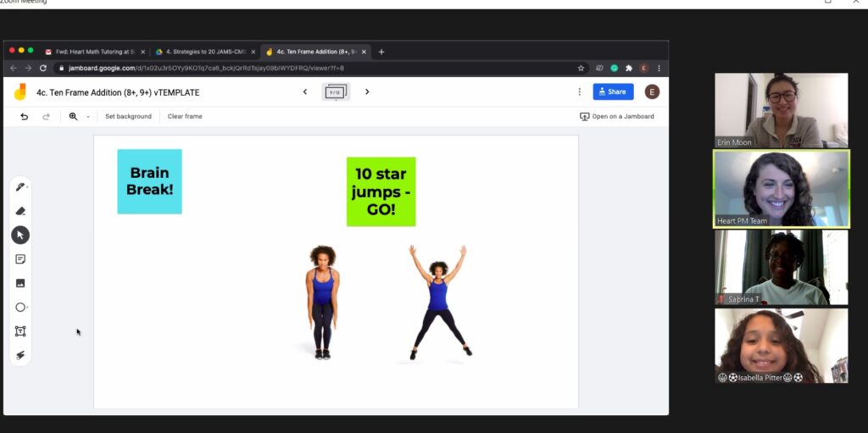868x433 pixels.
Task: Click the browser back arrow
Action: pos(14,68)
